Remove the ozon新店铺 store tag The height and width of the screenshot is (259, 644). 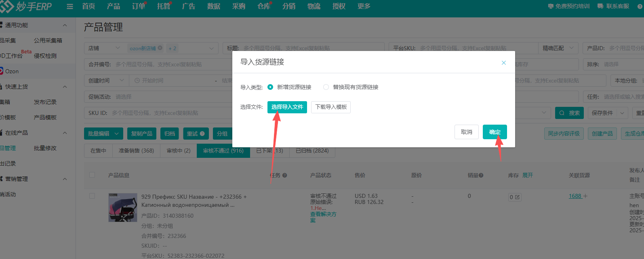point(160,48)
